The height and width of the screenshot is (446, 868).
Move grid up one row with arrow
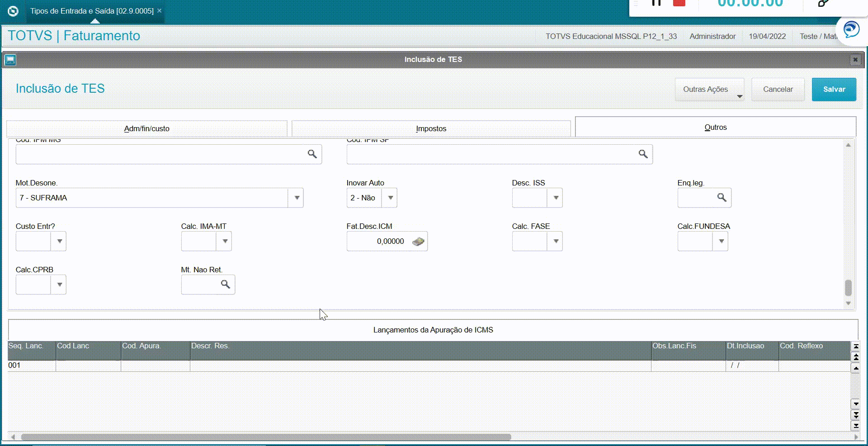855,368
